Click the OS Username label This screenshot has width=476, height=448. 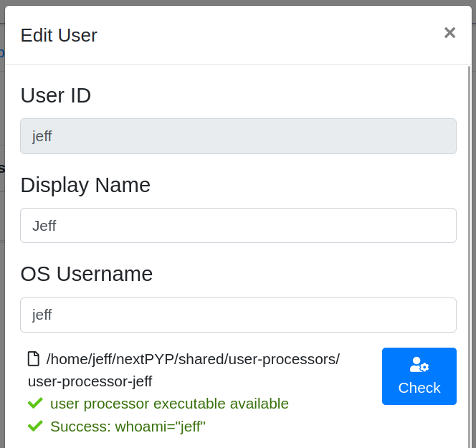(x=86, y=274)
